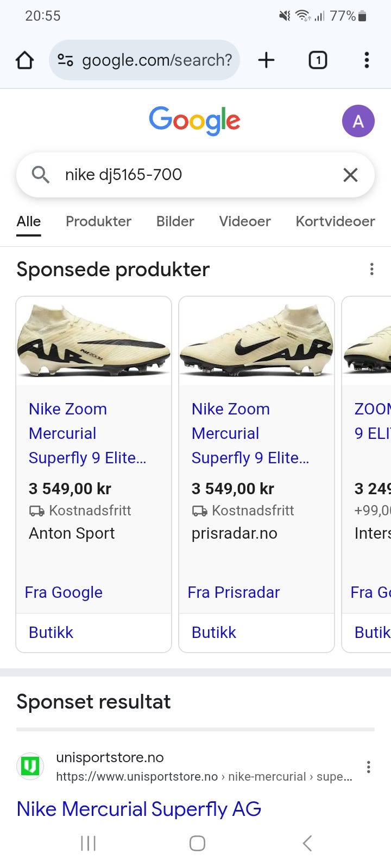The width and height of the screenshot is (391, 868).
Task: Open Chrome three-dot overflow menu
Action: pyautogui.click(x=367, y=60)
